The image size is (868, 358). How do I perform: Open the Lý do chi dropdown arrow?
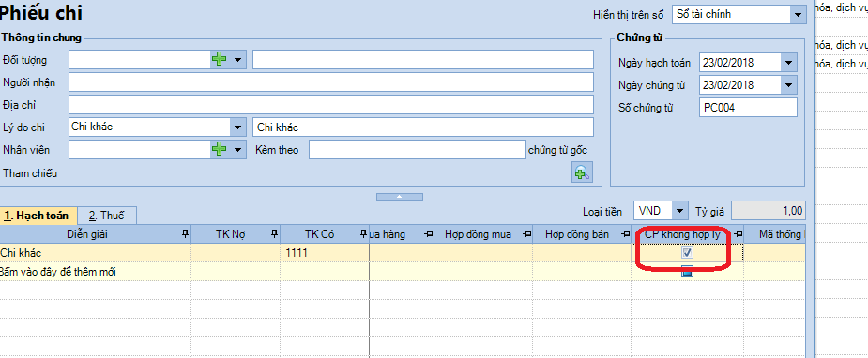237,127
